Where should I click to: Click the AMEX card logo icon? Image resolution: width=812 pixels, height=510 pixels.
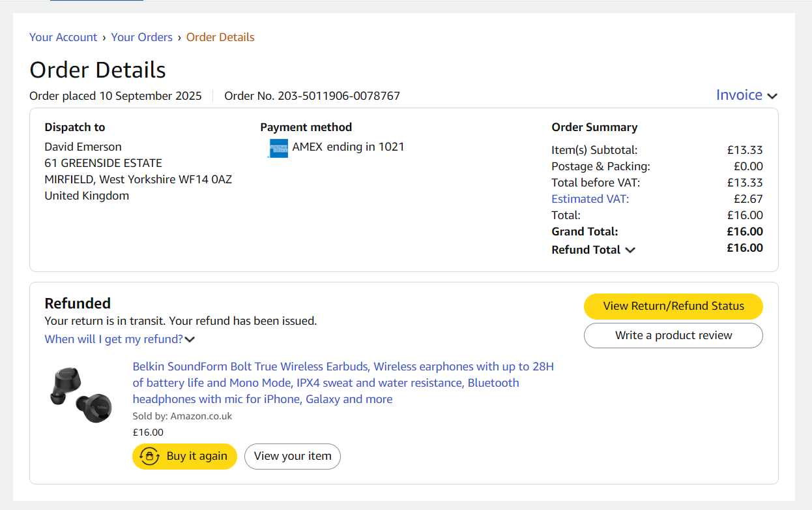(x=278, y=149)
